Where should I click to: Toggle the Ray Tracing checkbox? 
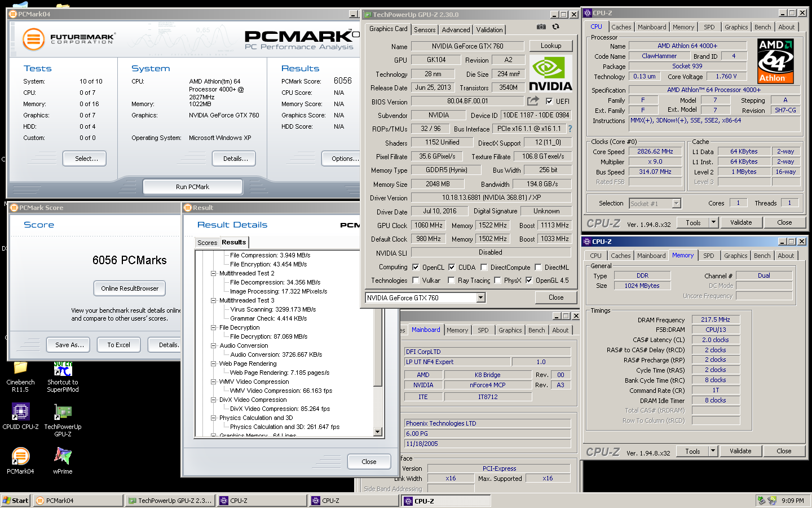[x=451, y=280]
